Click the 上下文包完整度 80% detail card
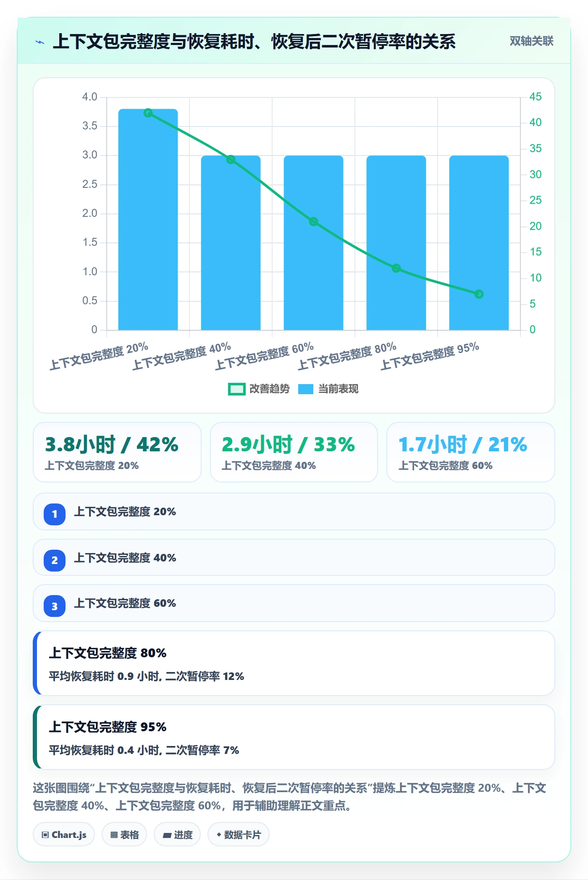Image resolution: width=588 pixels, height=880 pixels. click(294, 663)
